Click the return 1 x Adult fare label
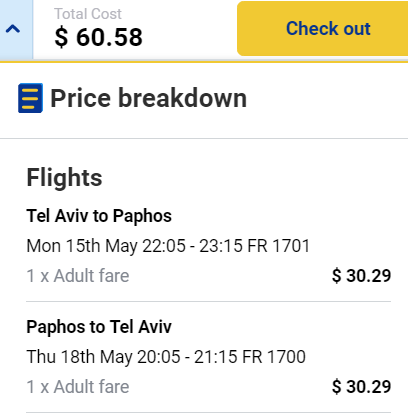 click(78, 387)
